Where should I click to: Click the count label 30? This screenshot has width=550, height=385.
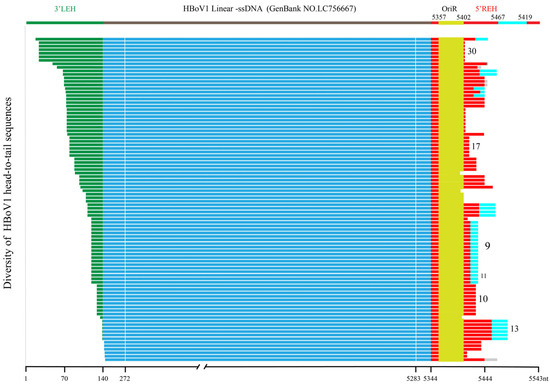(472, 51)
